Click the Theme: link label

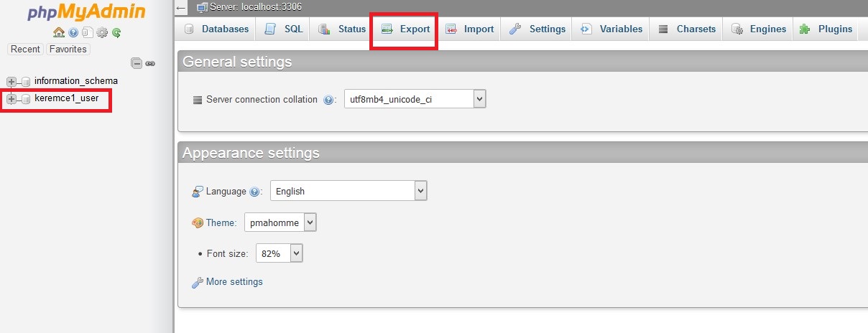[x=221, y=223]
